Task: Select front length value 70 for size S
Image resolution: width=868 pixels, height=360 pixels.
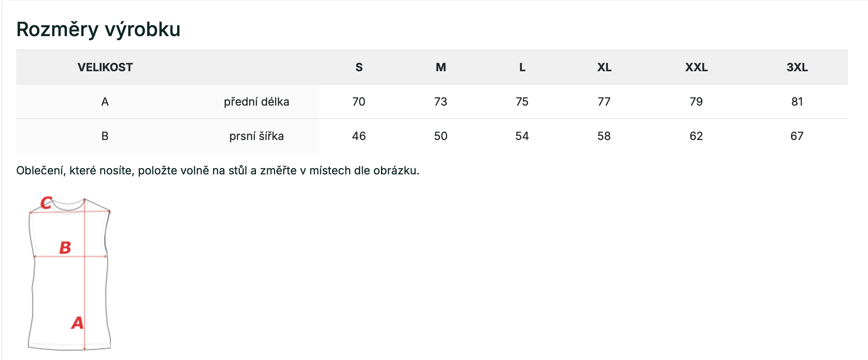Action: pos(359,102)
